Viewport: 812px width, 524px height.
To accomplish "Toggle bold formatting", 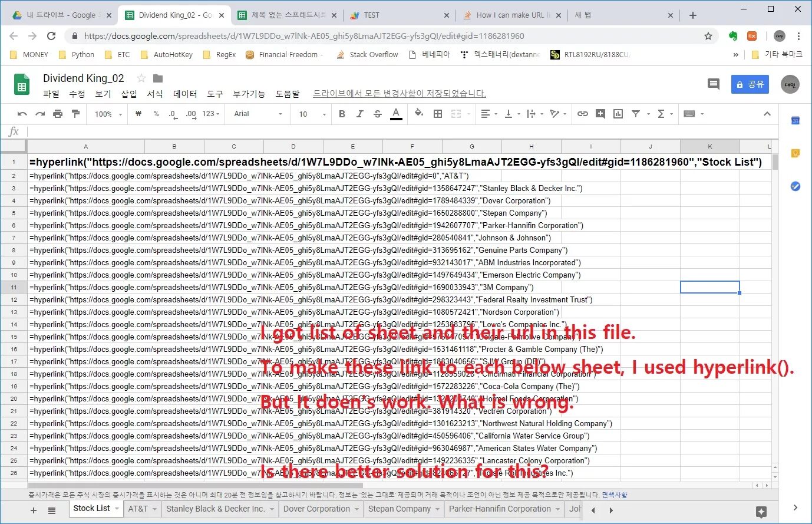I will (x=342, y=114).
